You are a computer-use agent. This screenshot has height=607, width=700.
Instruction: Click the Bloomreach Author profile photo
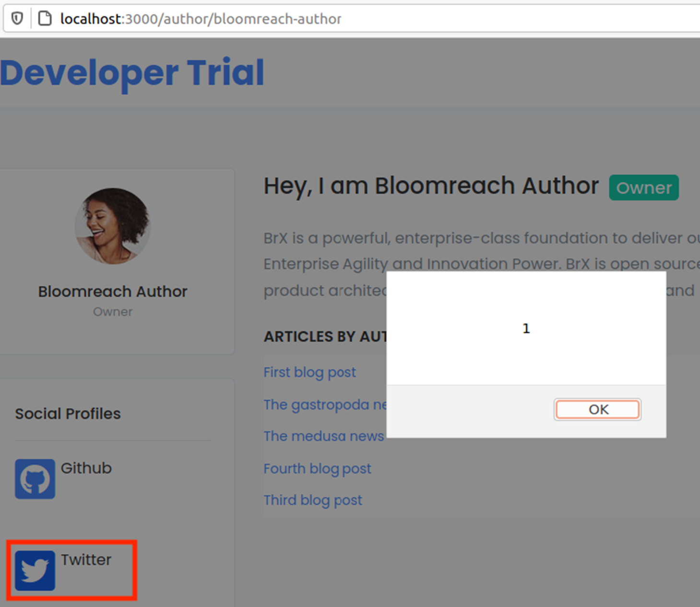(x=113, y=226)
